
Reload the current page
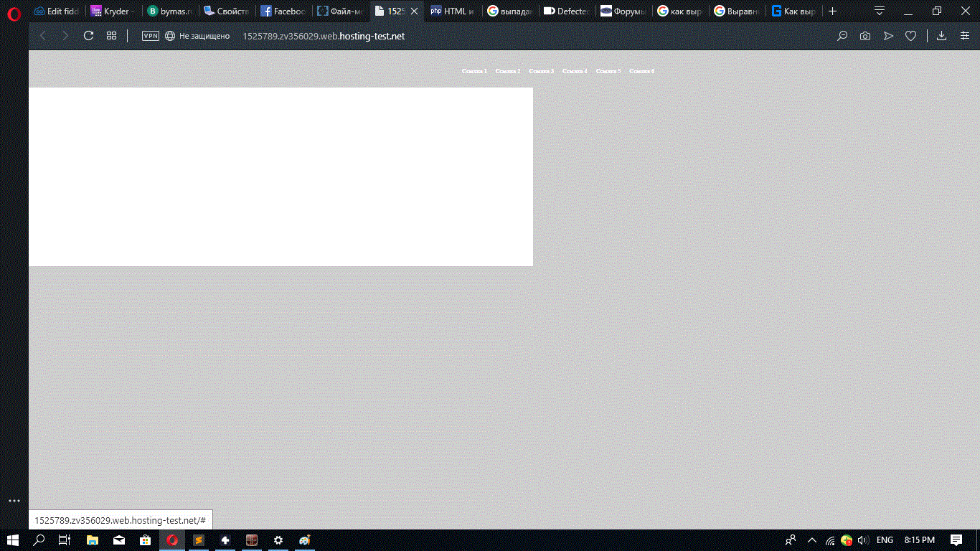[88, 36]
